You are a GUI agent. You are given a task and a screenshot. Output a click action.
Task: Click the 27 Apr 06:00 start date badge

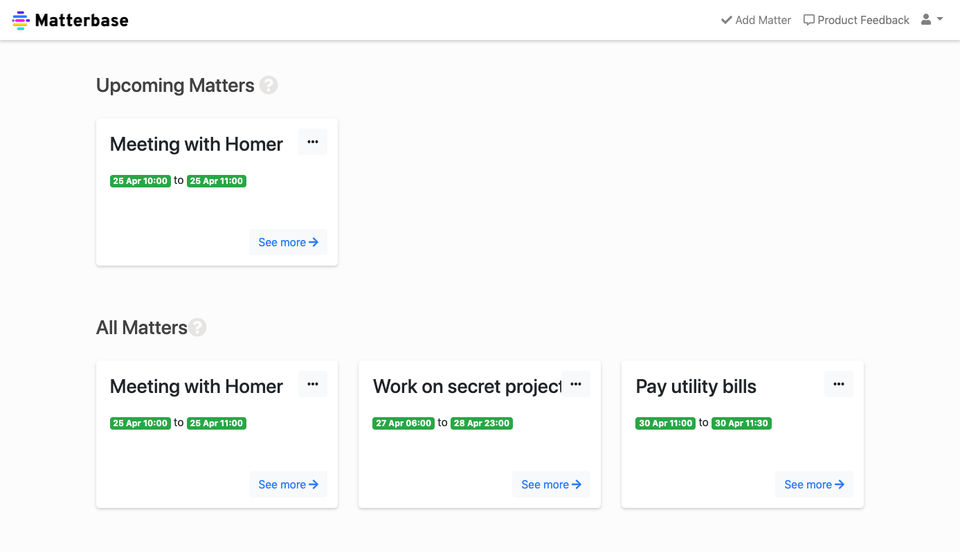click(404, 423)
